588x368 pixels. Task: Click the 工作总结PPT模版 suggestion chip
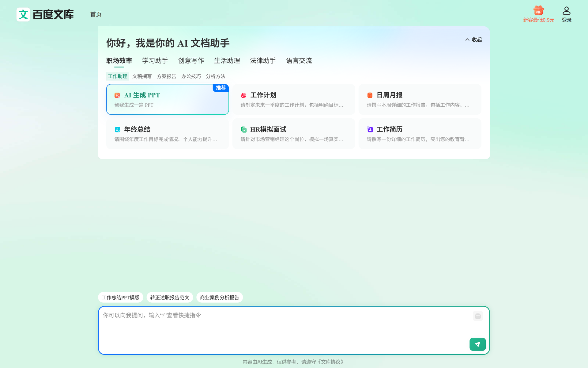pos(121,297)
